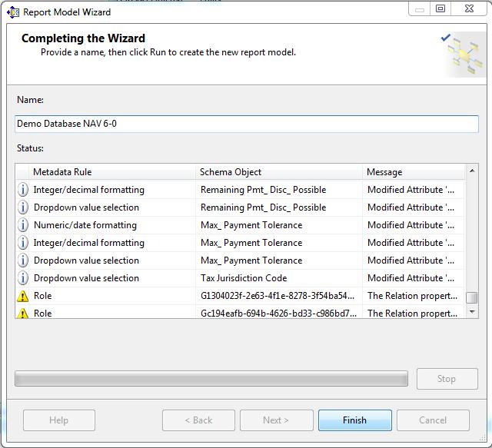The image size is (492, 448).
Task: Click the Cancel button
Action: (x=433, y=420)
